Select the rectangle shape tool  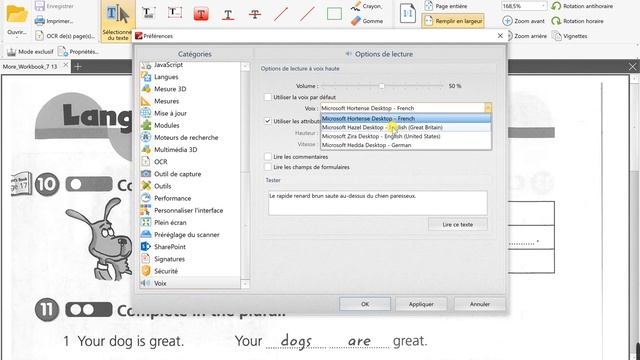pyautogui.click(x=334, y=14)
